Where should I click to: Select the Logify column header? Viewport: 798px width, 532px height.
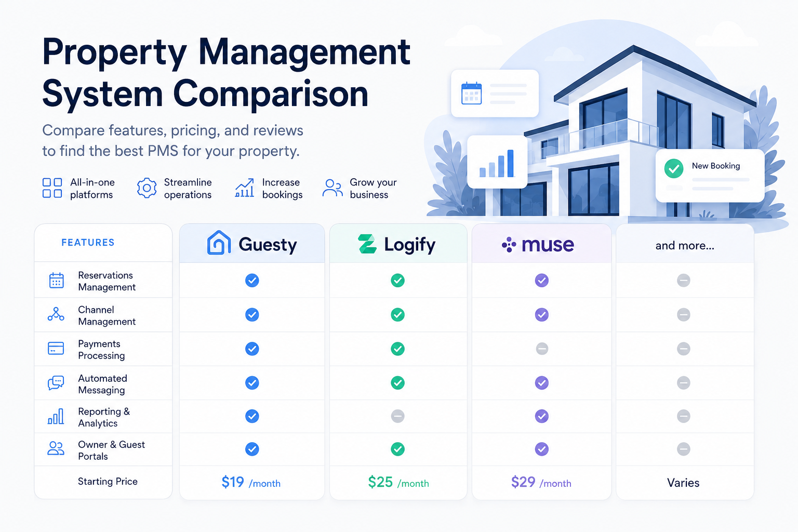(x=398, y=244)
